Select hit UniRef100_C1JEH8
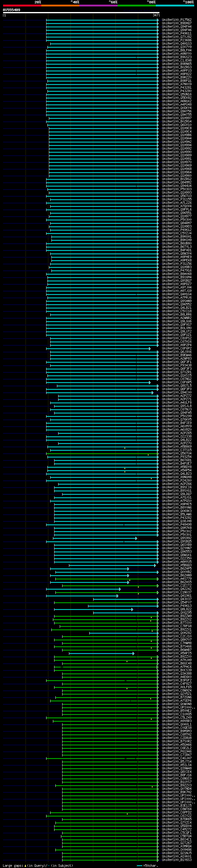This screenshot has width=197, height=868. tap(176, 60)
